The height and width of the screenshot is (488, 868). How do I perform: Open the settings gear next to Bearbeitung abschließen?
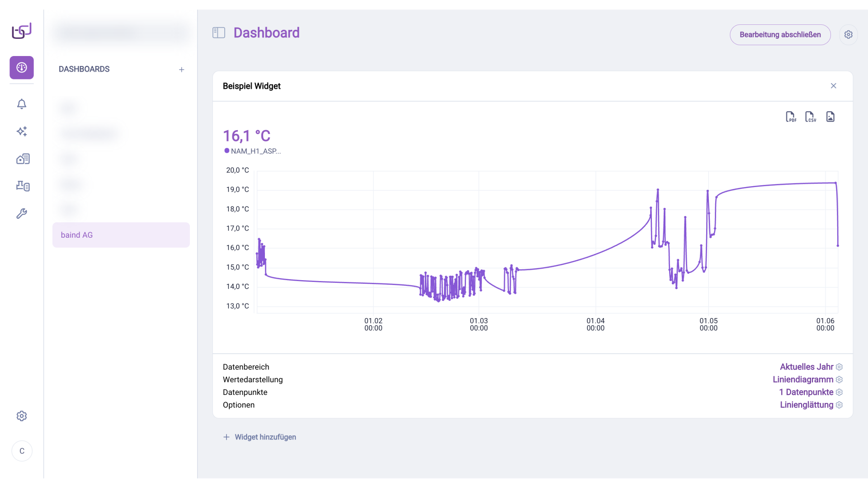coord(849,34)
